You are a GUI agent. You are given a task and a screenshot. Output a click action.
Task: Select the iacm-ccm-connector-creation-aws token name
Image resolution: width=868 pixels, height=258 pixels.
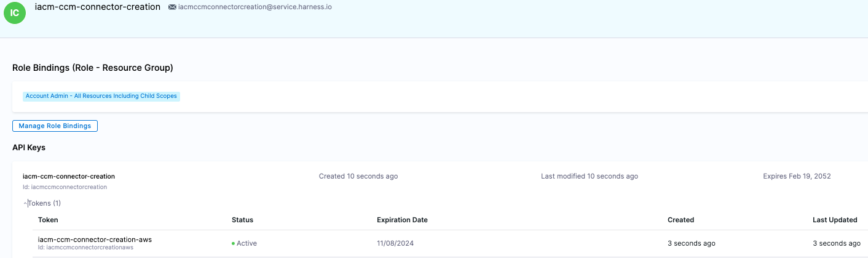pyautogui.click(x=95, y=240)
